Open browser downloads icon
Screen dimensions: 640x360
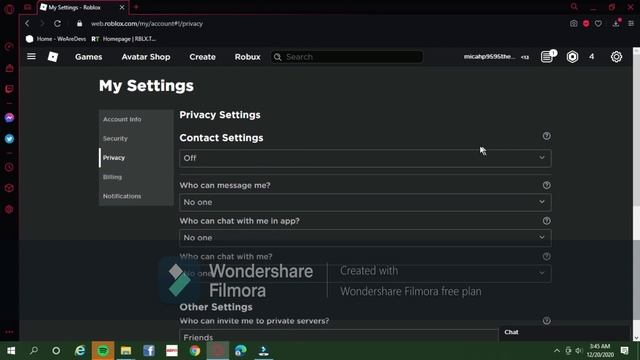[x=616, y=23]
